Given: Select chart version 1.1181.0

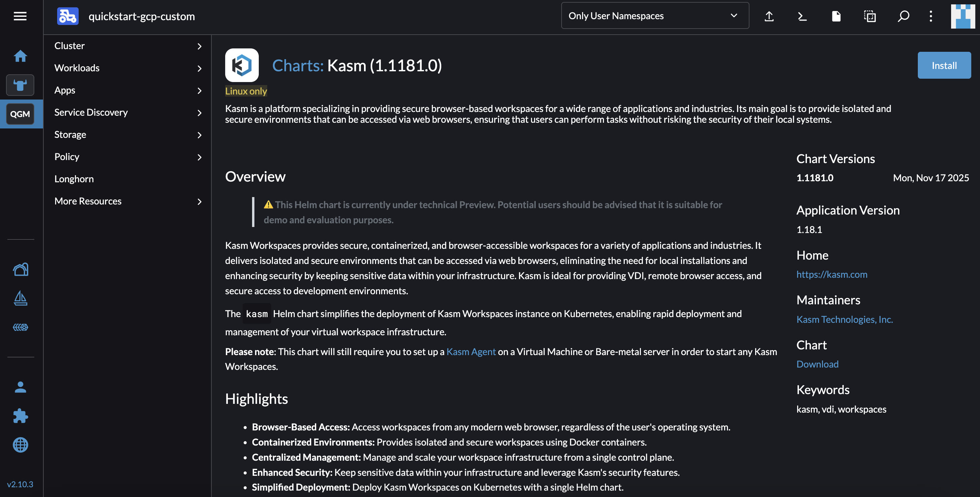Looking at the screenshot, I should tap(815, 178).
